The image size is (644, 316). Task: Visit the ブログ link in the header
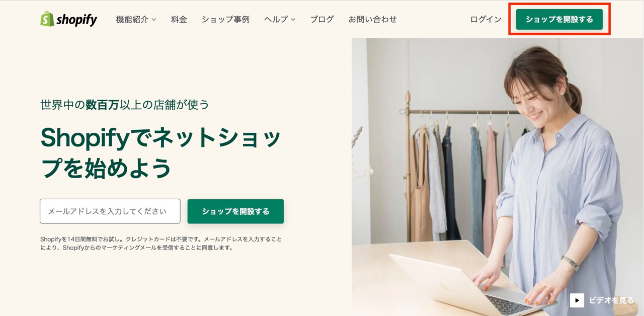(x=322, y=20)
